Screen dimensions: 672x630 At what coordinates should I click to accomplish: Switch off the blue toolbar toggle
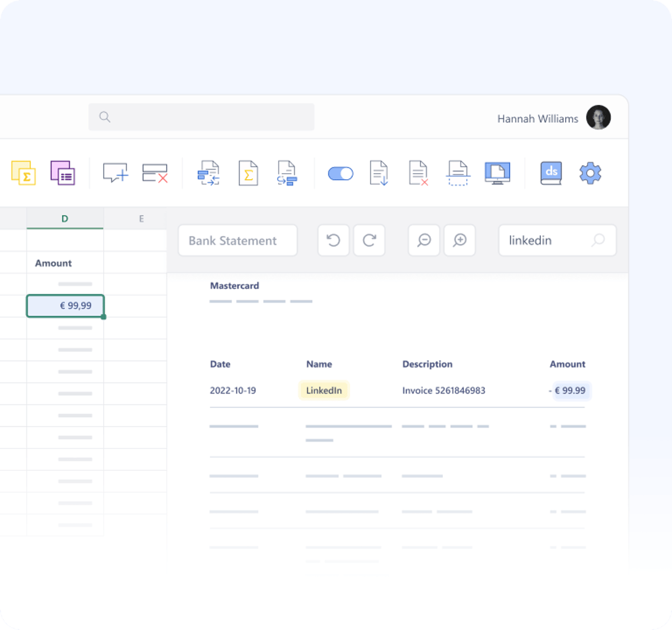(x=340, y=174)
